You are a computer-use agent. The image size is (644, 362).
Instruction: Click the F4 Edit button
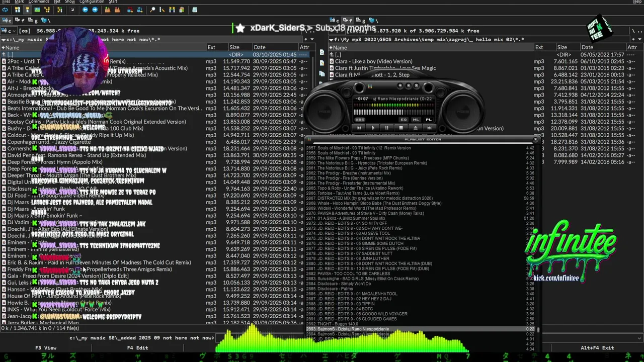coord(137,347)
